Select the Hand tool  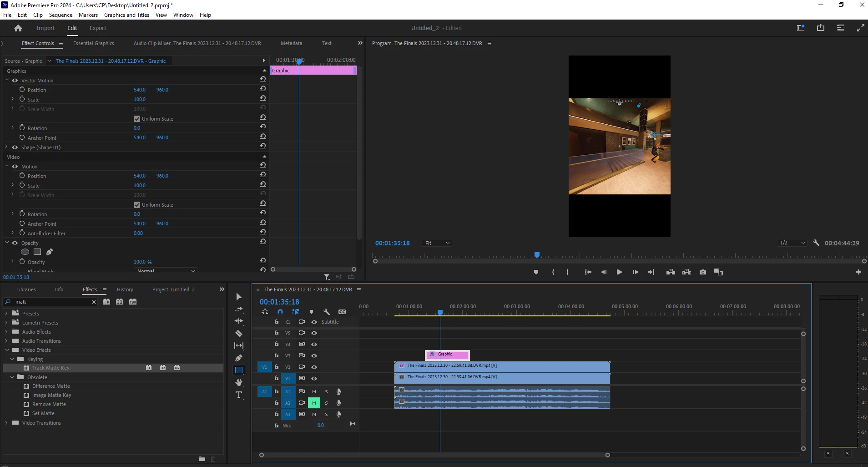pos(238,382)
